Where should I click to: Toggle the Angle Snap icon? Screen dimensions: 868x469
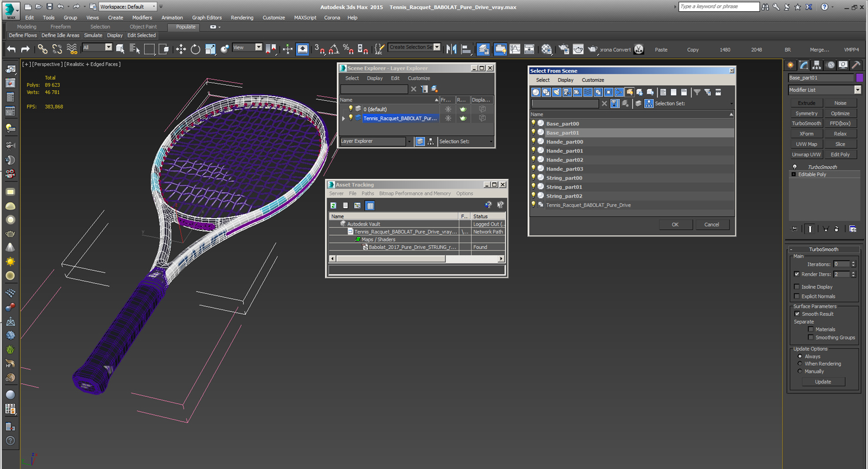click(x=334, y=49)
